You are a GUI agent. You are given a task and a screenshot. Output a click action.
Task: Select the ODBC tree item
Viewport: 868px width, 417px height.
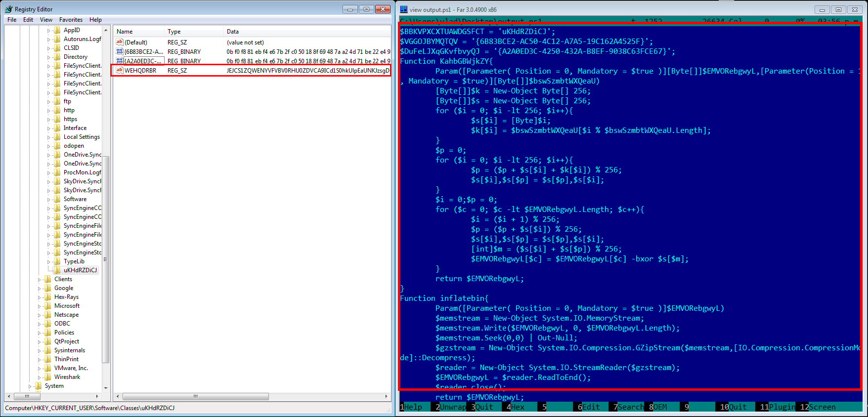[x=62, y=324]
